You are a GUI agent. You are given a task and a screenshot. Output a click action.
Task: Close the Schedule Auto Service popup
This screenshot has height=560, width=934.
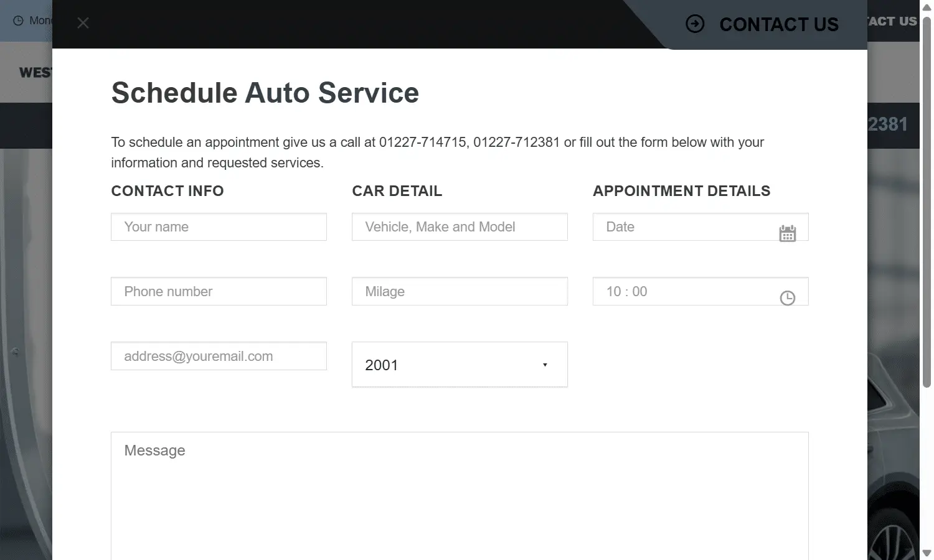83,23
